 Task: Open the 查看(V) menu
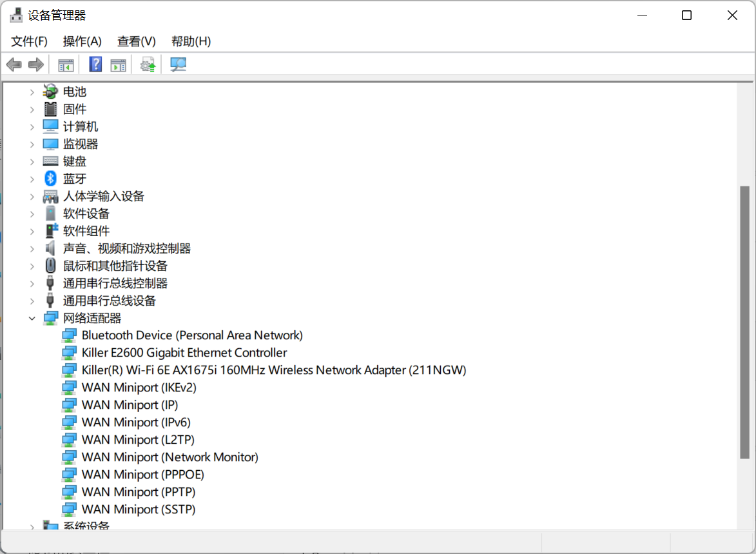coord(137,41)
